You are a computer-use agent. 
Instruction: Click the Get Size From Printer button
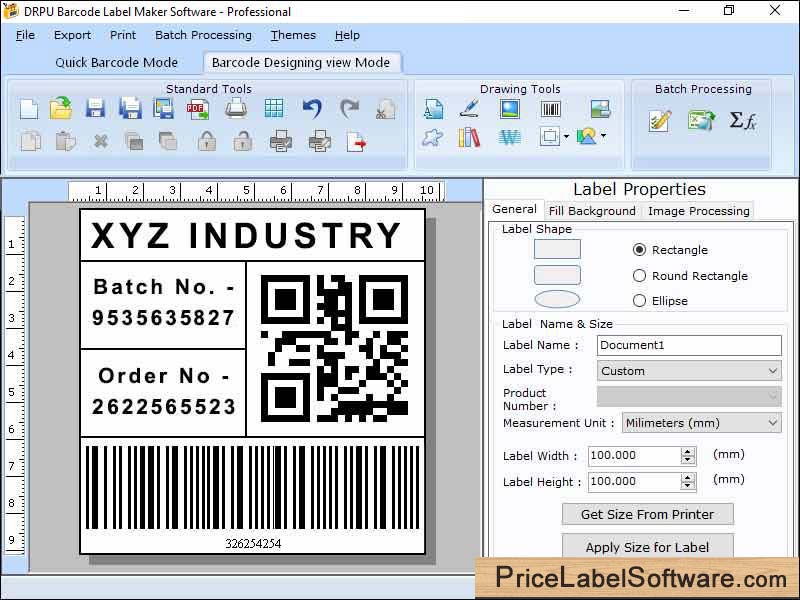(647, 514)
